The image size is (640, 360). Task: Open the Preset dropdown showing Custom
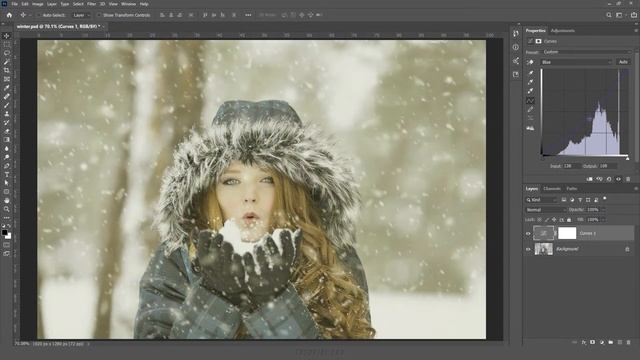coord(587,52)
